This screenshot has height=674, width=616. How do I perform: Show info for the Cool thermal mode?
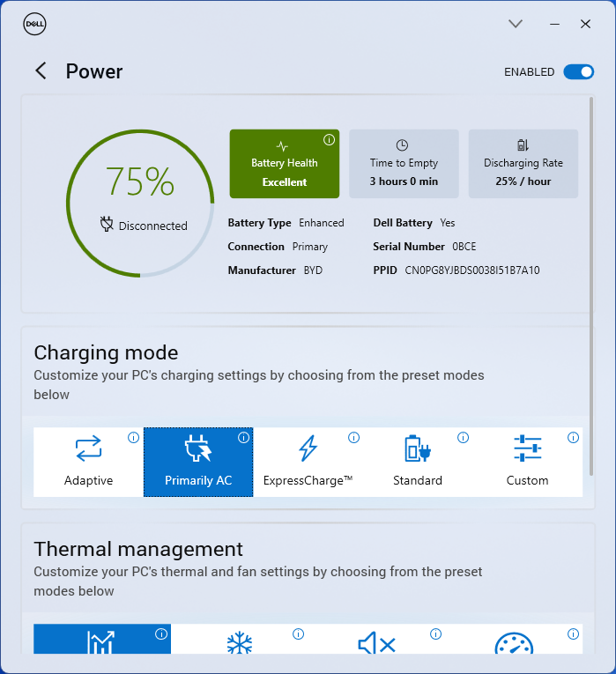point(299,634)
